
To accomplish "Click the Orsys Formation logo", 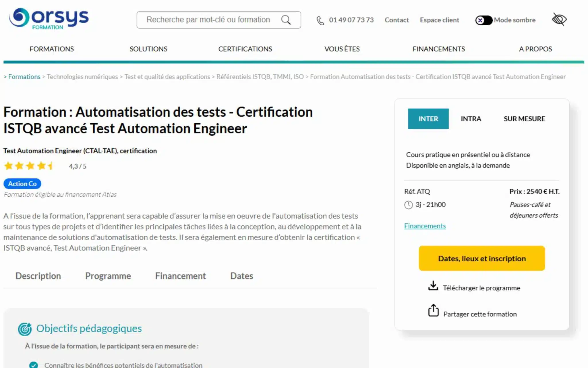I will 49,19.
